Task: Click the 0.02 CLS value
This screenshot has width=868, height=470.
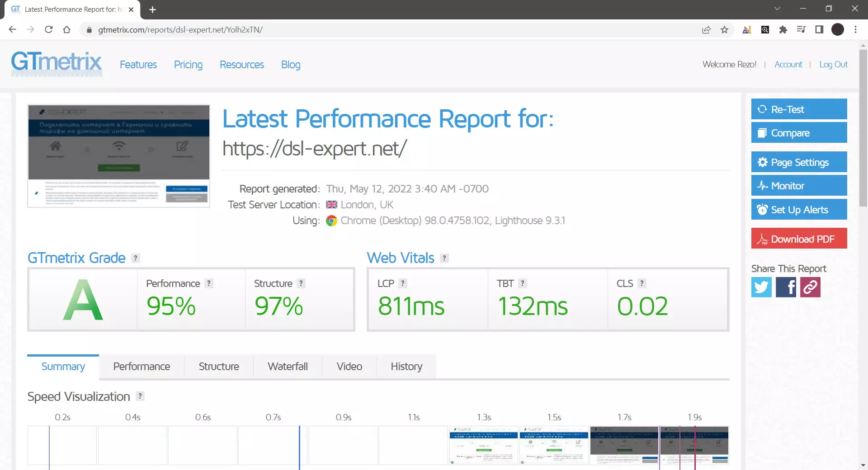Action: click(x=642, y=306)
